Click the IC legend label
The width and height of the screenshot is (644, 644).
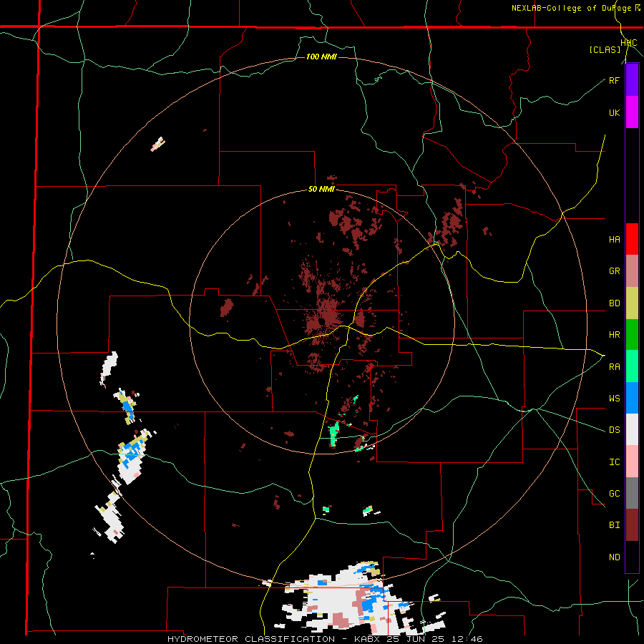(x=614, y=462)
